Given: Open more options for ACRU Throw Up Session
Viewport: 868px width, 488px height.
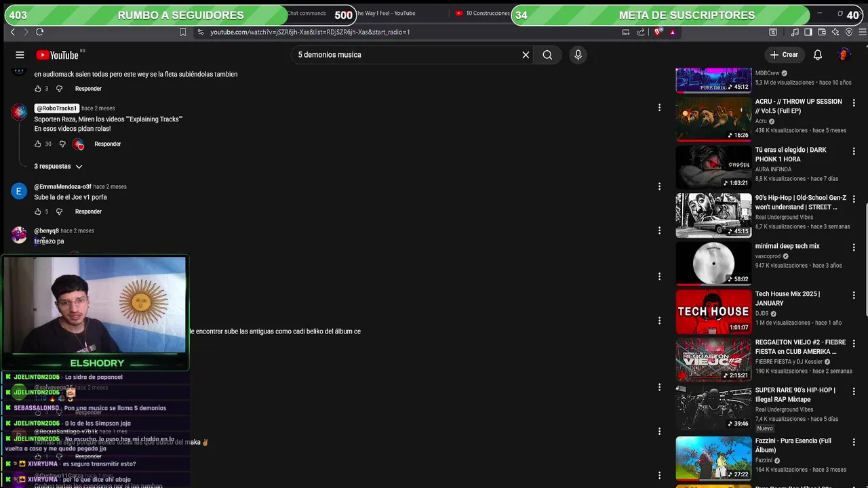Looking at the screenshot, I should click(x=854, y=103).
